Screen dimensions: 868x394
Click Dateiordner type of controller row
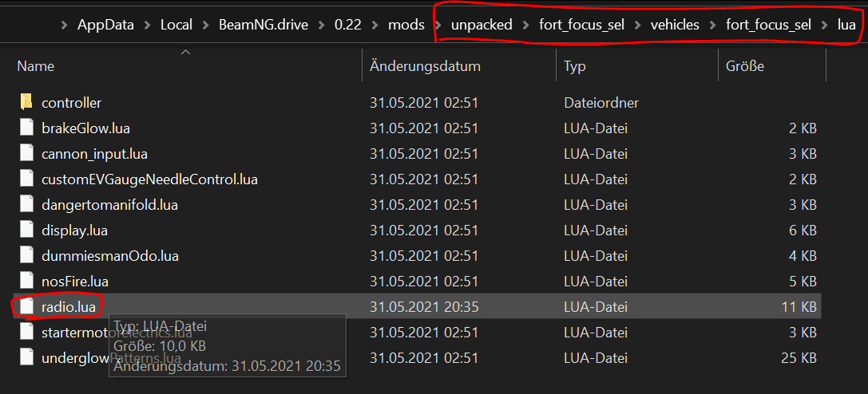[601, 102]
